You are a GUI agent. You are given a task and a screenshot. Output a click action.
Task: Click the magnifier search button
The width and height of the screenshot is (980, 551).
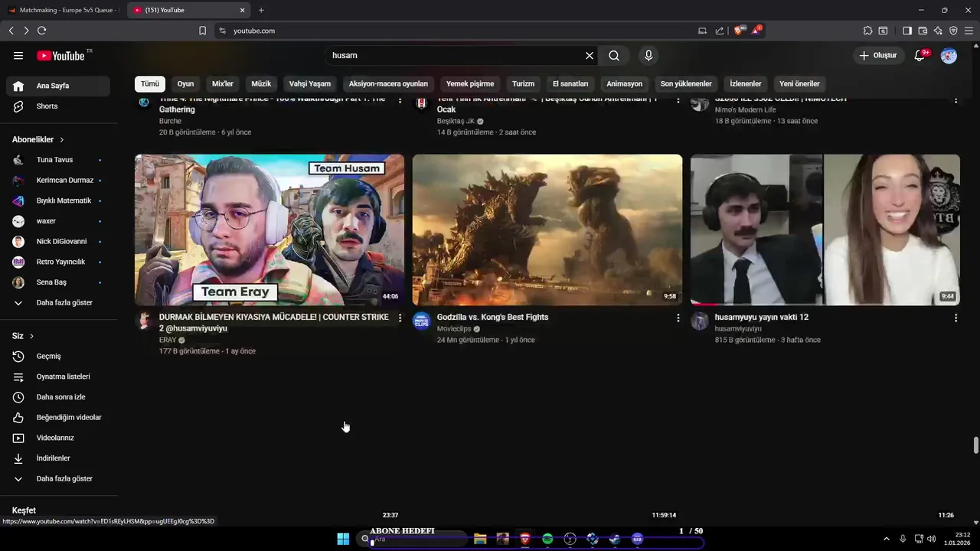coord(614,56)
